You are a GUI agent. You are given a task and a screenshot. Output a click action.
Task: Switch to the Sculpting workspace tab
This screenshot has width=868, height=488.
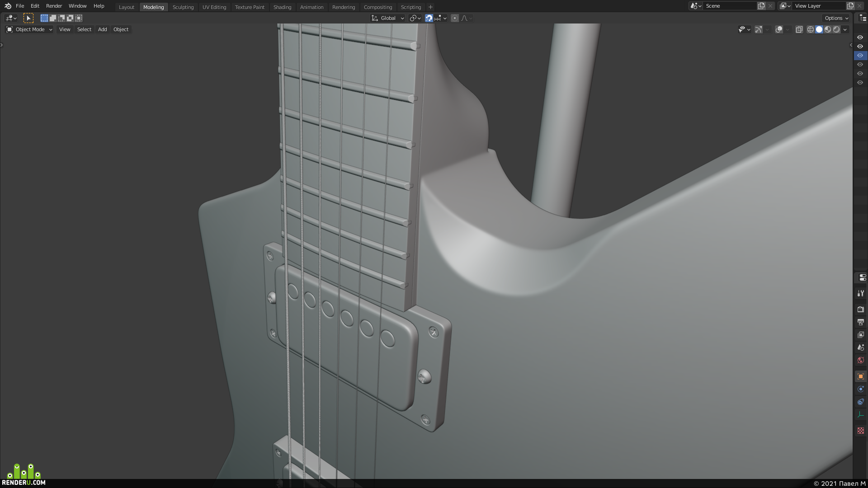[183, 7]
